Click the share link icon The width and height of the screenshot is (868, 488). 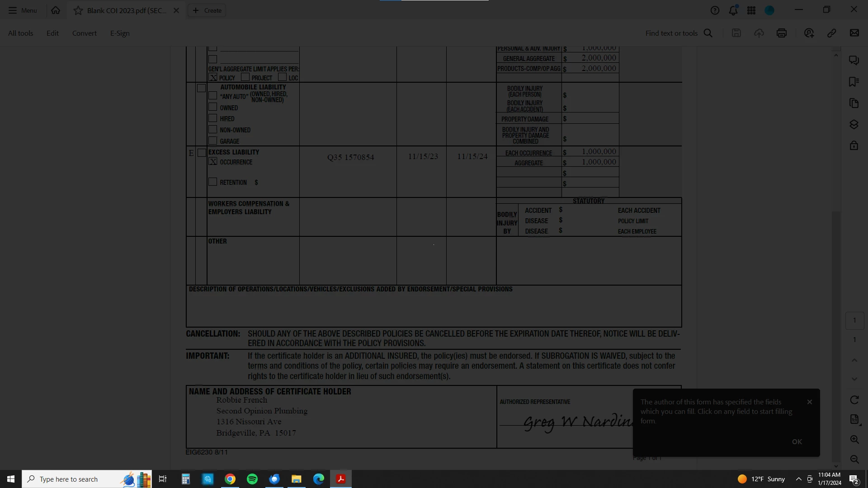(831, 33)
